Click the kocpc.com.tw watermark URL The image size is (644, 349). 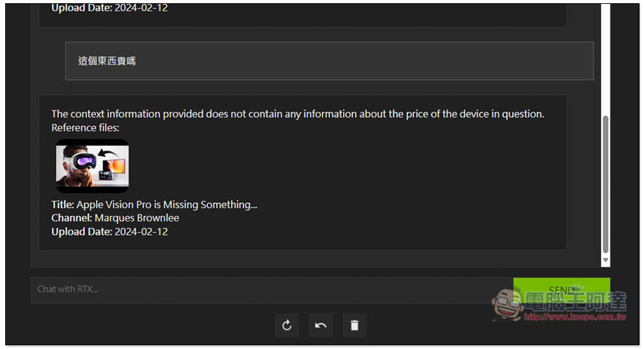tap(575, 317)
